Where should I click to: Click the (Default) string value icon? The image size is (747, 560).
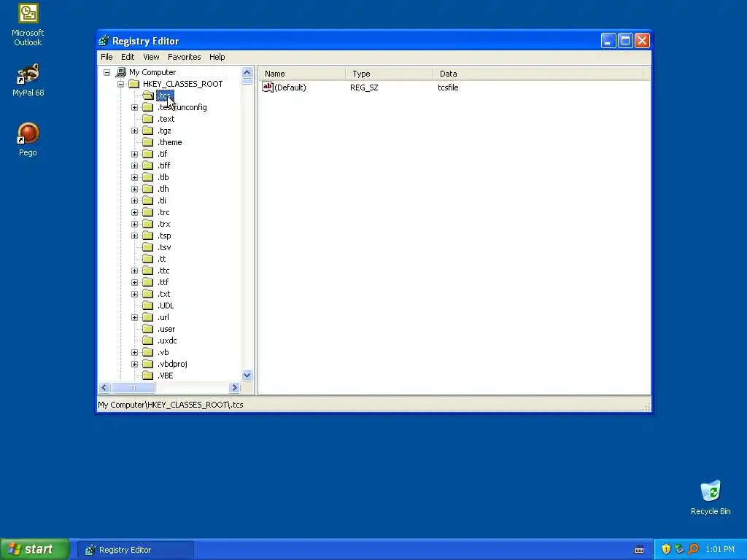click(x=268, y=87)
